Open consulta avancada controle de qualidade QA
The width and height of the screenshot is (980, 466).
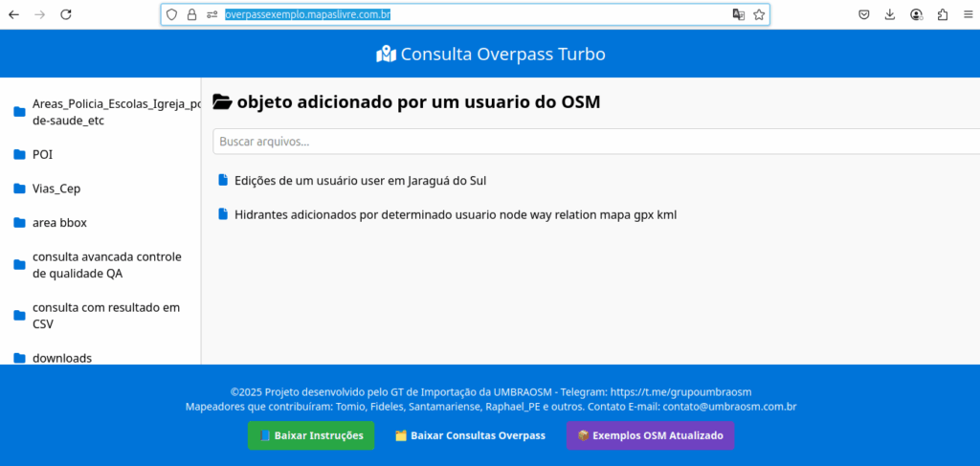point(107,265)
